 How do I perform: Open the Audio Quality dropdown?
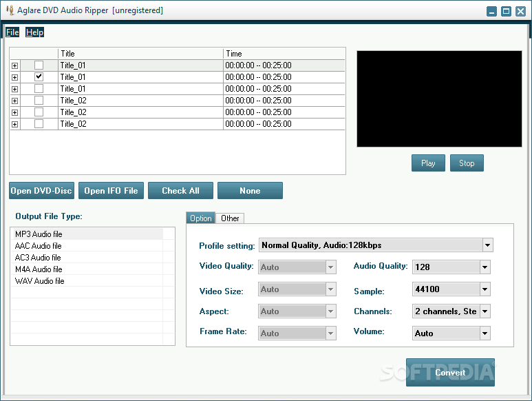click(485, 267)
